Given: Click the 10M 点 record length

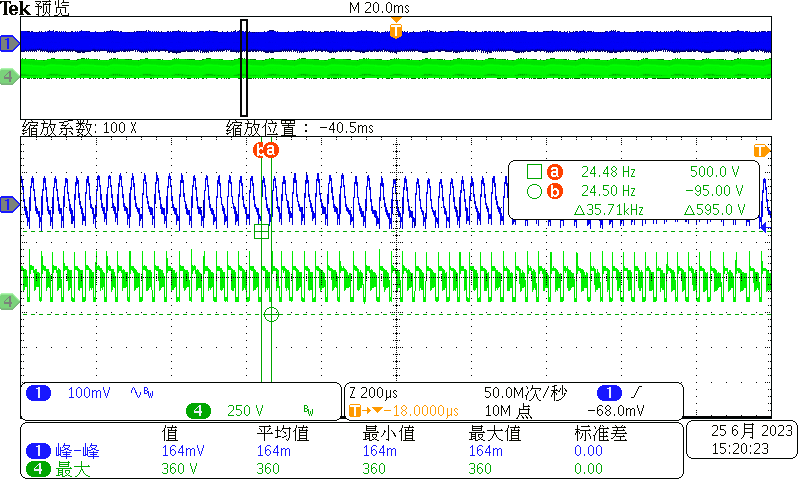Looking at the screenshot, I should click(x=508, y=411).
